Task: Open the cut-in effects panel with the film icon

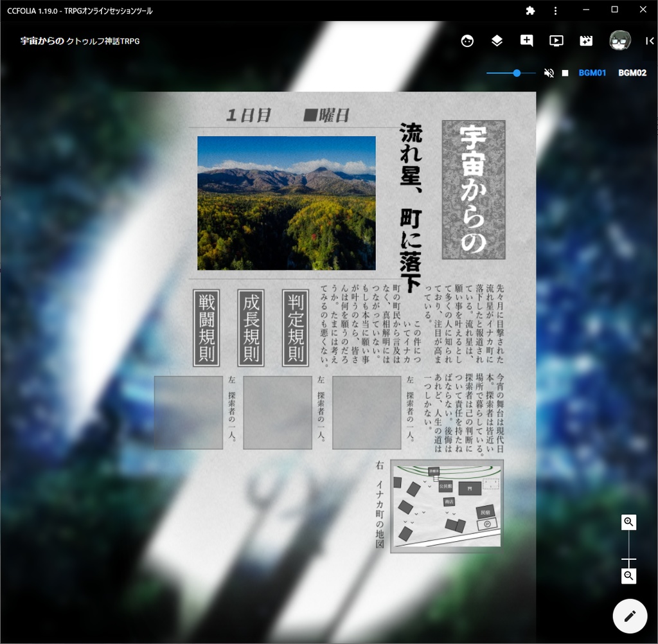Action: pyautogui.click(x=585, y=40)
